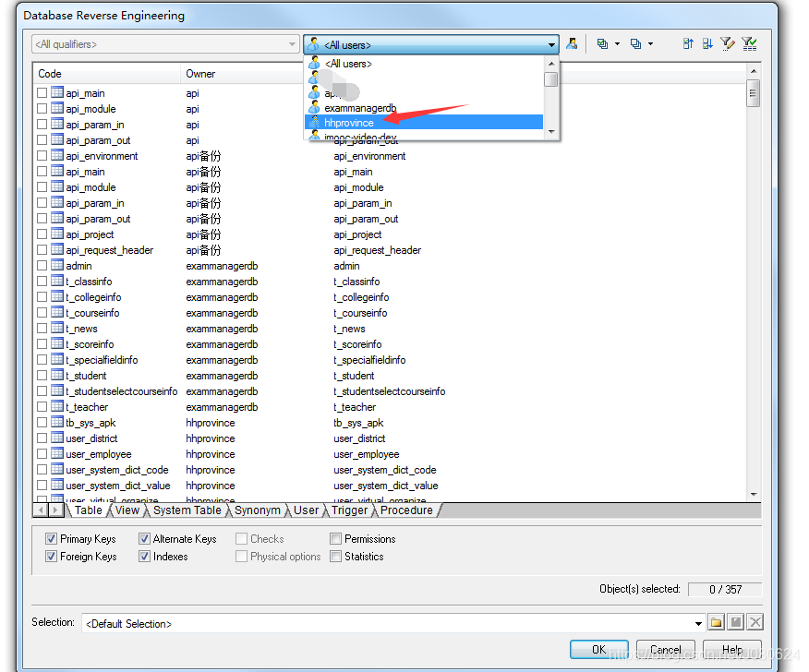Click the Object(s) selected count field
Screen dimensions: 809x672
(x=725, y=589)
